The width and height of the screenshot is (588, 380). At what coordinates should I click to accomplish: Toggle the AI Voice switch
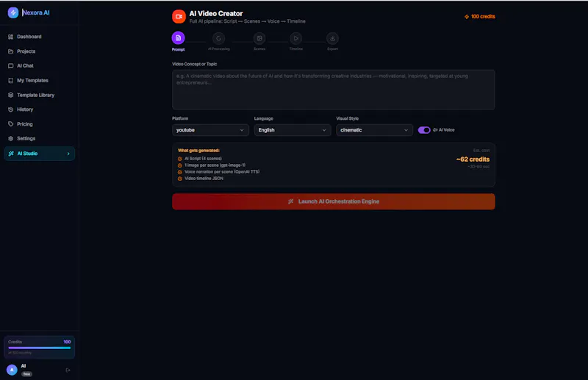[424, 130]
